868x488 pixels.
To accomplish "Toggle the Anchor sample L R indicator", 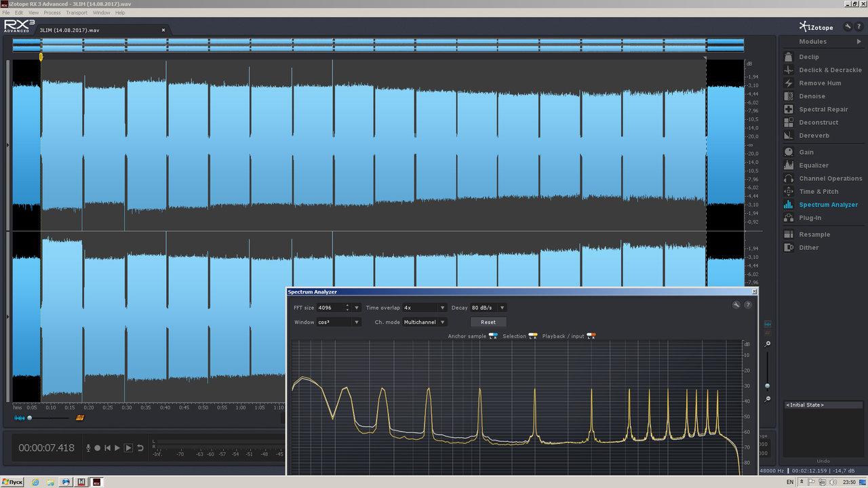I will tap(493, 336).
